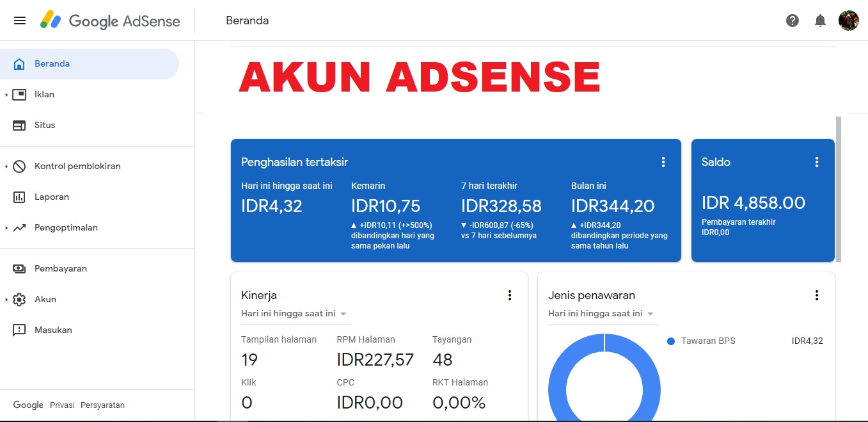Screen dimensions: 868x422
Task: Click the Google AdSense logo
Action: click(x=110, y=20)
